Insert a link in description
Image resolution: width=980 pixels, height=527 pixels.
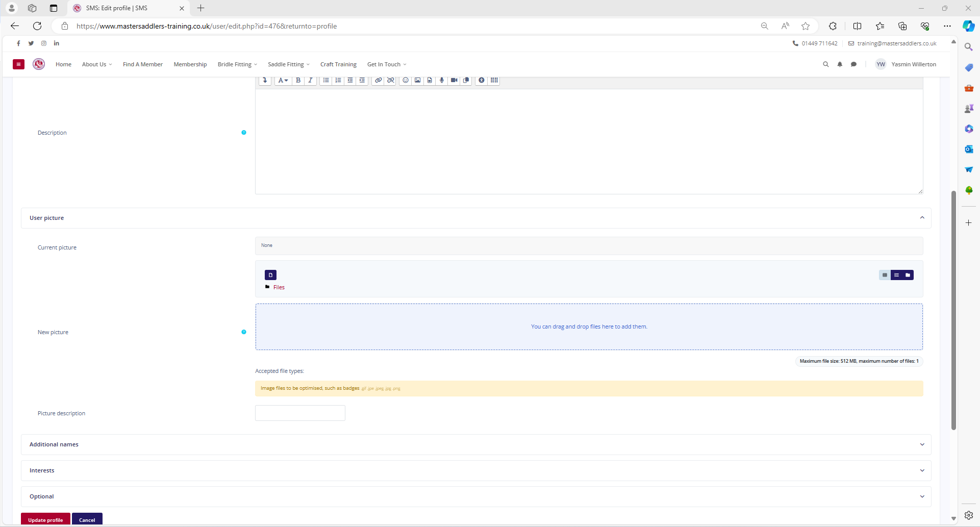pos(379,80)
